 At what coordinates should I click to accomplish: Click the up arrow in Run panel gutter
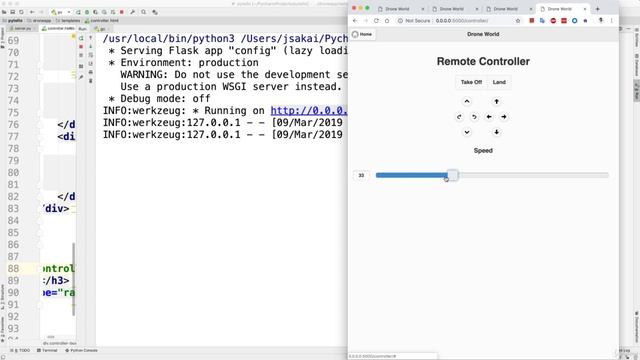(91, 38)
